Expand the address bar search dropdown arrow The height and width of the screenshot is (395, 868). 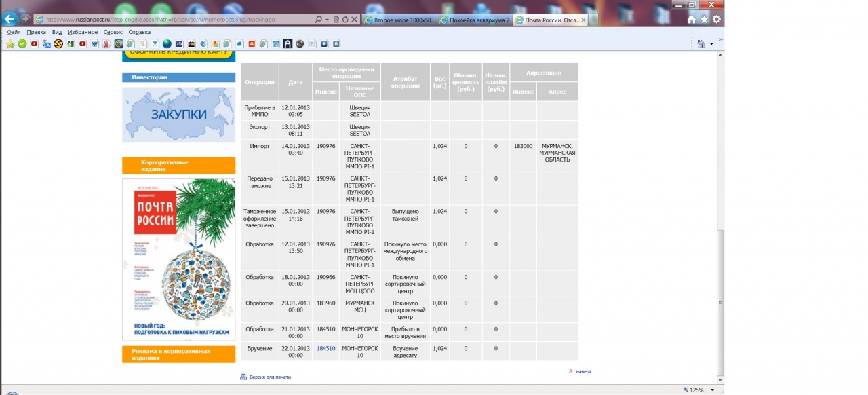tap(328, 20)
